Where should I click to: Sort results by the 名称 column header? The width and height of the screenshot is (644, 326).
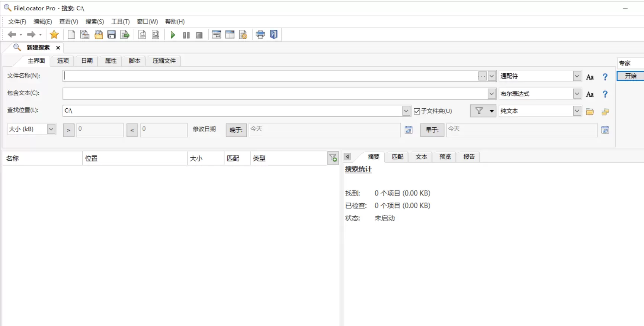point(42,158)
